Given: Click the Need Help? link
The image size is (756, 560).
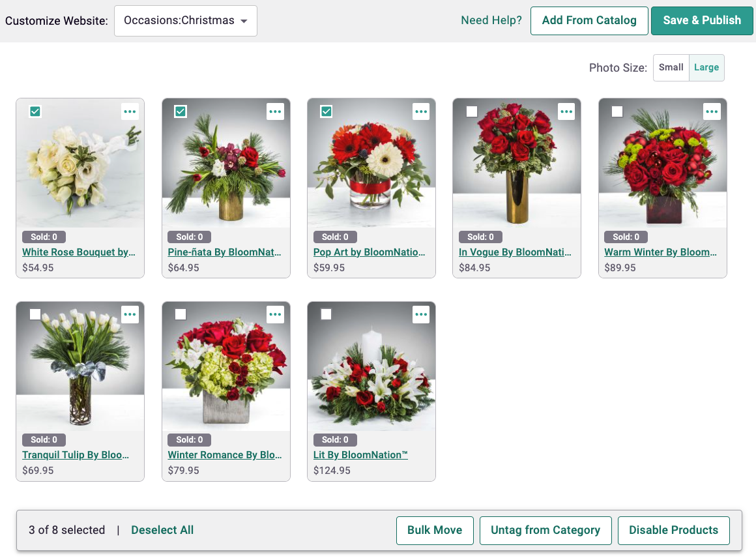Looking at the screenshot, I should [x=491, y=20].
